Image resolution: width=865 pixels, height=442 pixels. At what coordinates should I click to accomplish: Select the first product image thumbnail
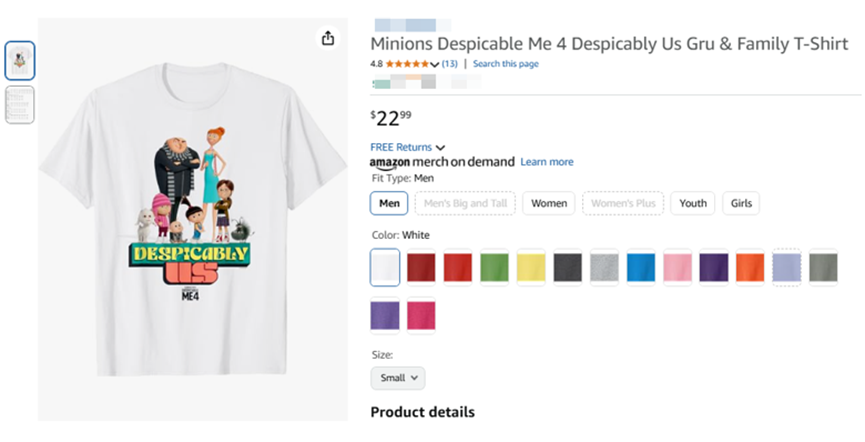20,61
